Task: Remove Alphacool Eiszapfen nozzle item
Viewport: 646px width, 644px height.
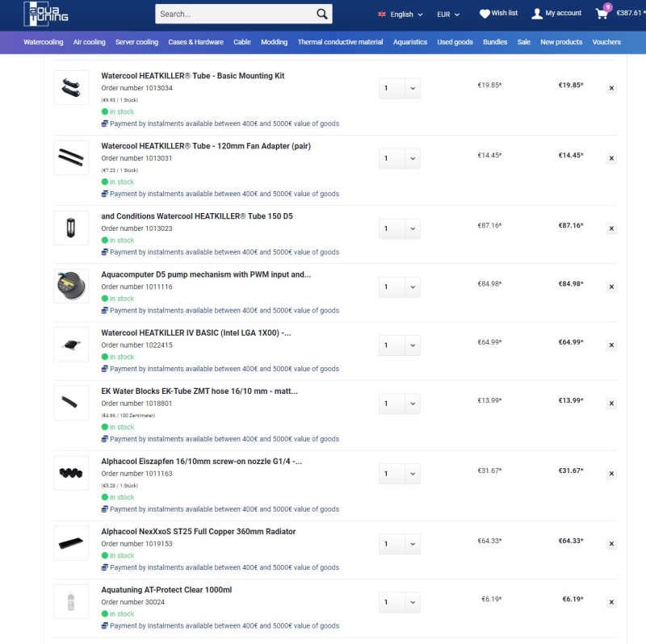Action: (x=611, y=474)
